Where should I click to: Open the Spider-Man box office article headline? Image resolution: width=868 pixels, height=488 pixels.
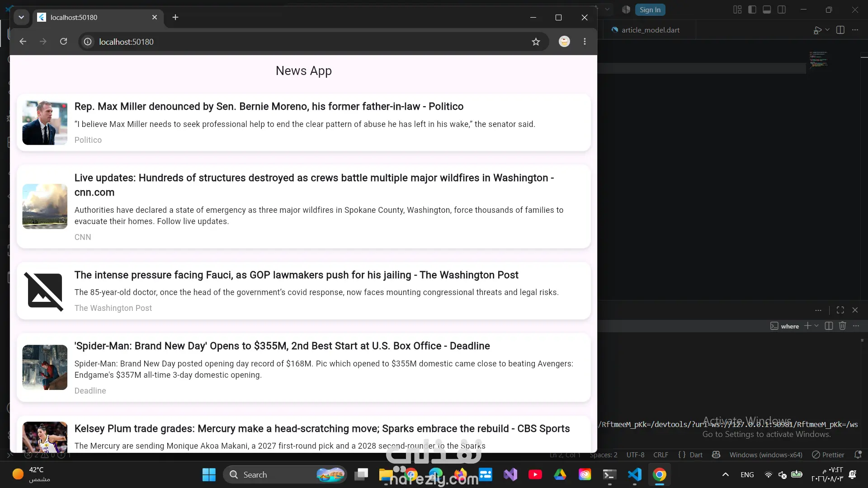pos(282,346)
